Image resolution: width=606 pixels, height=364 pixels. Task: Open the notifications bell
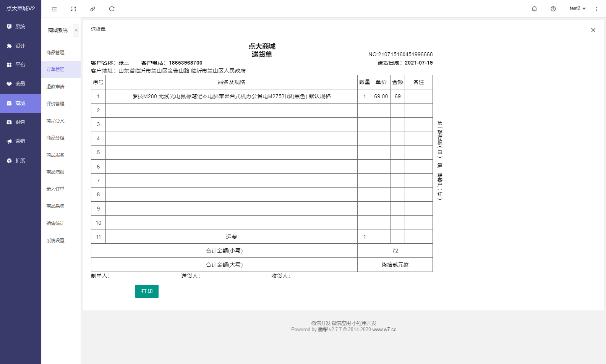534,9
